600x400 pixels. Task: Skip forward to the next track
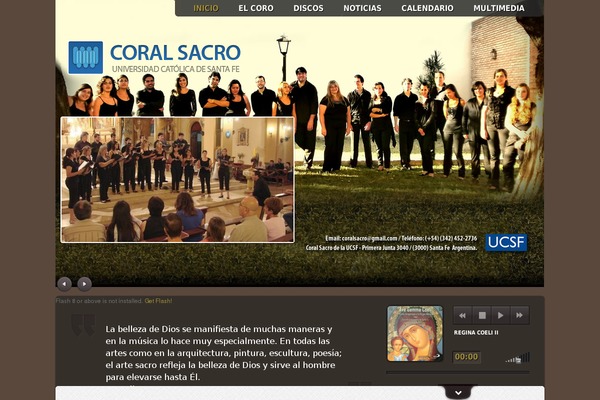(x=520, y=315)
